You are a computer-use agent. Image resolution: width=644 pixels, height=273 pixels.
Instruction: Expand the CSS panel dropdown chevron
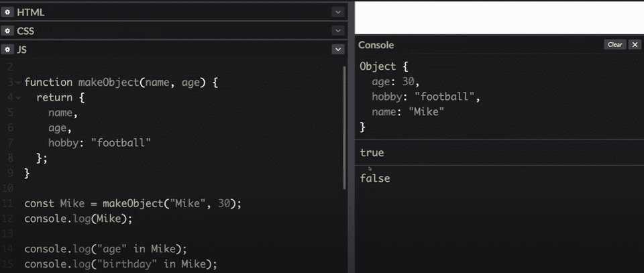[x=337, y=31]
